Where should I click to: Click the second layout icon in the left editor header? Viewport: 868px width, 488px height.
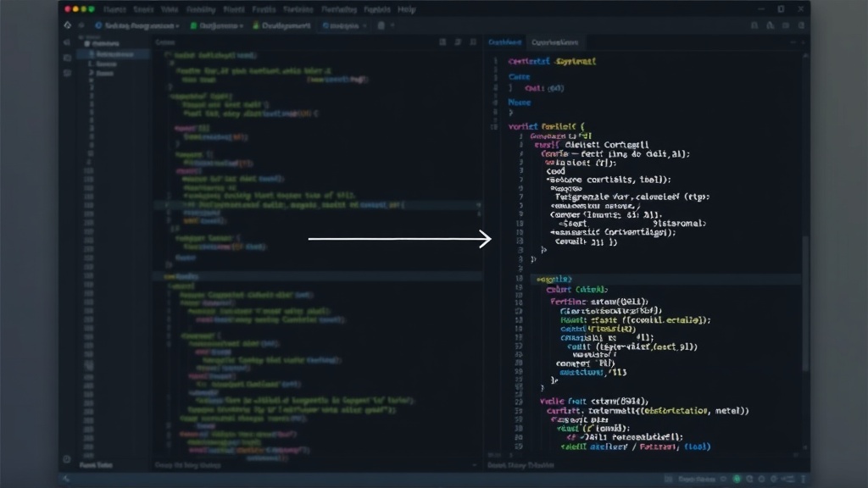click(x=458, y=42)
